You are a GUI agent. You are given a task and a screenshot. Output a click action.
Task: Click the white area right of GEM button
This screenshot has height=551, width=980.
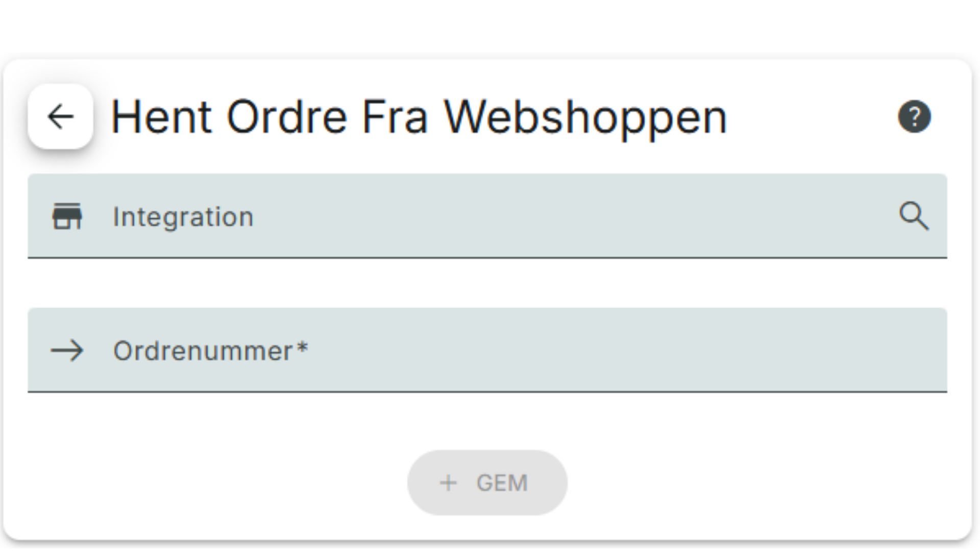tap(740, 483)
